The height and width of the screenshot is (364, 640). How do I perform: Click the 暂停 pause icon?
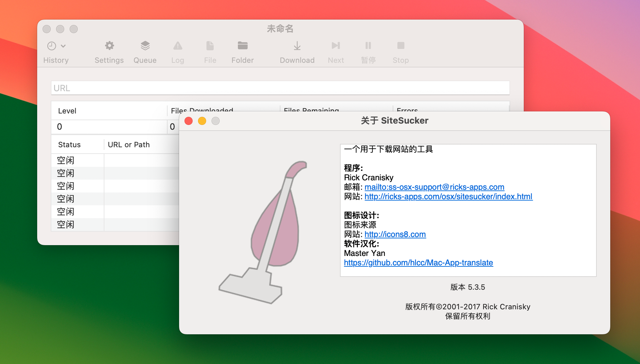(368, 46)
